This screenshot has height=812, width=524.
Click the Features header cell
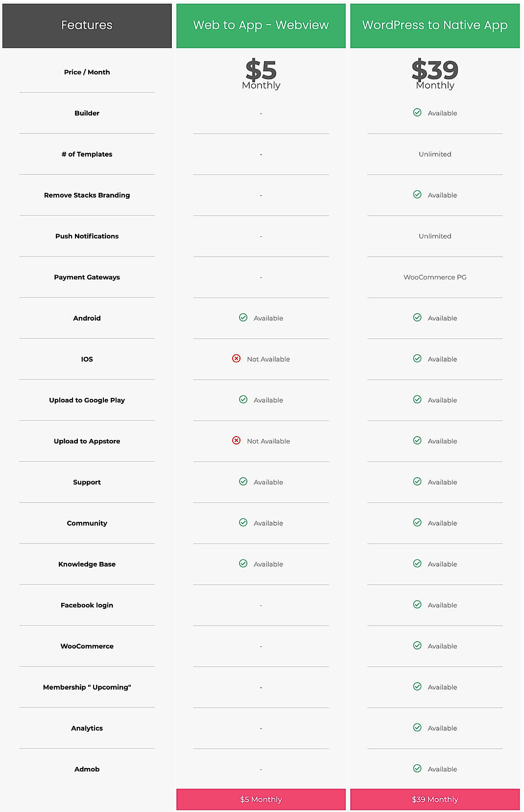tap(86, 25)
